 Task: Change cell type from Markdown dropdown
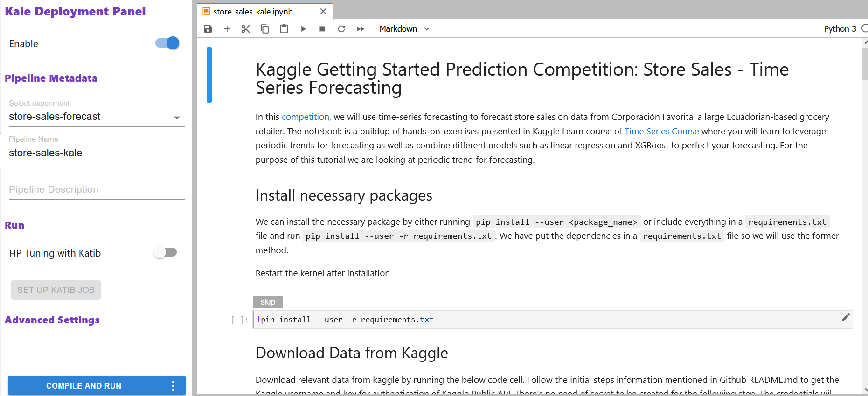point(404,29)
